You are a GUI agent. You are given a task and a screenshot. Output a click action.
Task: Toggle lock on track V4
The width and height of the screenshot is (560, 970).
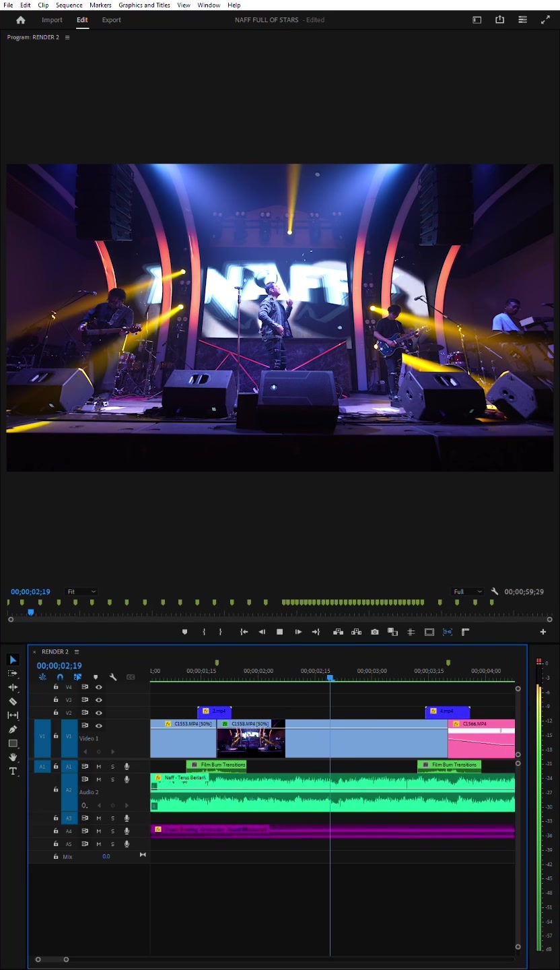(56, 687)
